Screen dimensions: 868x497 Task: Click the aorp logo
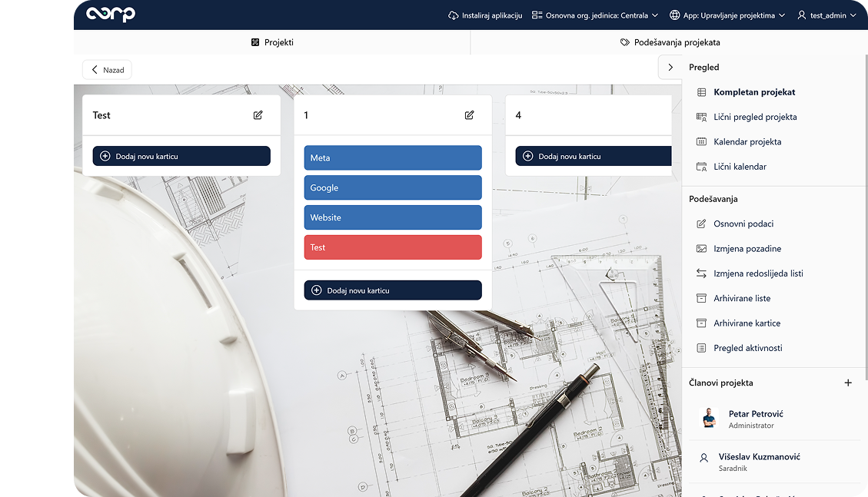[111, 15]
